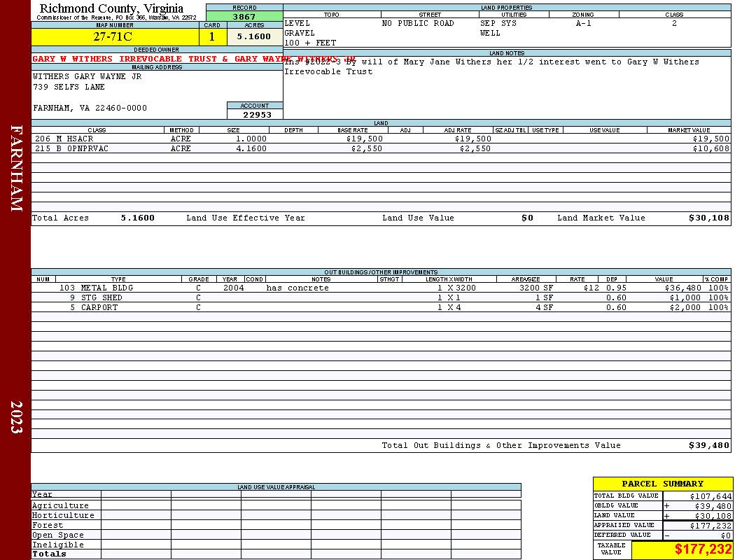This screenshot has height=560, width=735.
Task: Click SEP SYS utilities value
Action: (498, 23)
